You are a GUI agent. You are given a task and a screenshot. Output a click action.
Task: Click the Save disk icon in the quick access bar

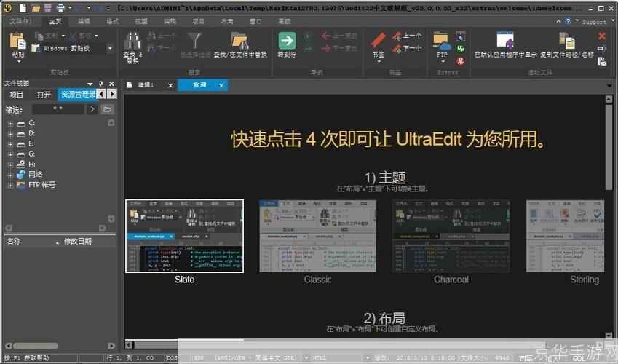48,7
